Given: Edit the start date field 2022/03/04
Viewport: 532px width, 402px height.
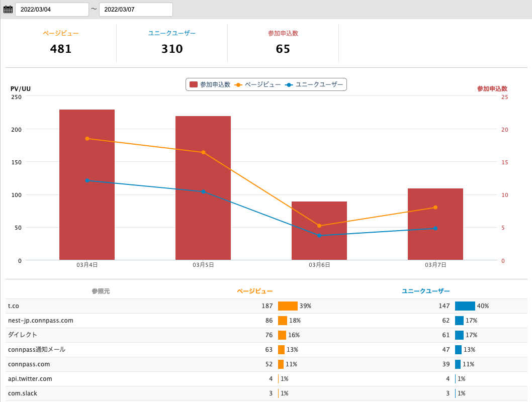Looking at the screenshot, I should coord(52,10).
